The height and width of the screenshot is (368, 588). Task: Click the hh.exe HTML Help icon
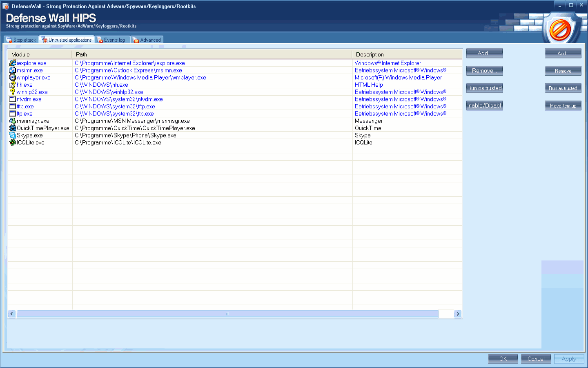pos(13,85)
